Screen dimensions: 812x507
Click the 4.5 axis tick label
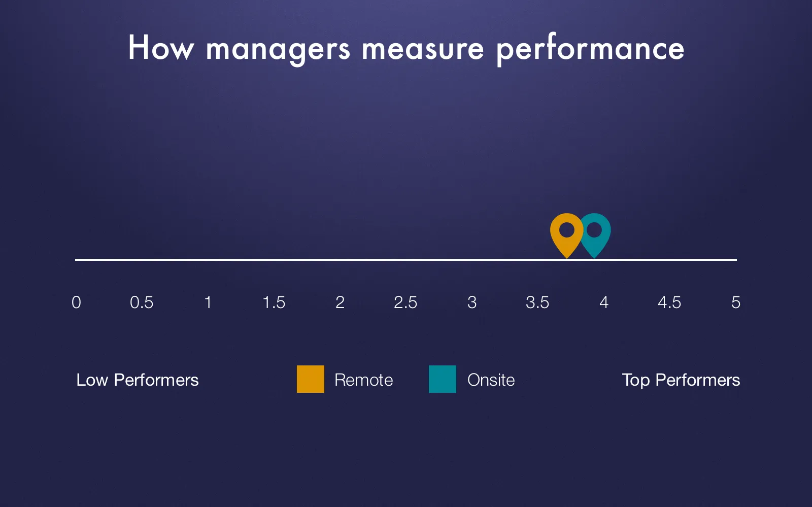(x=669, y=302)
